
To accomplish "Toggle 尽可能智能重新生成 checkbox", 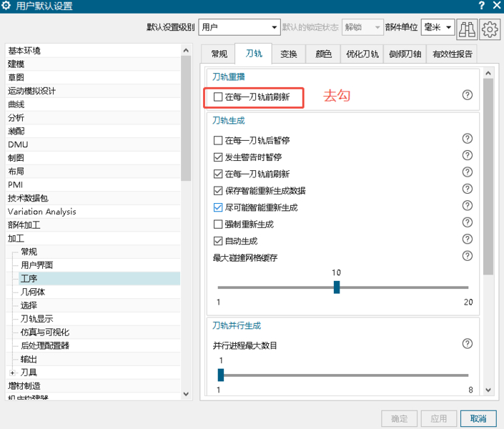I will tap(218, 207).
